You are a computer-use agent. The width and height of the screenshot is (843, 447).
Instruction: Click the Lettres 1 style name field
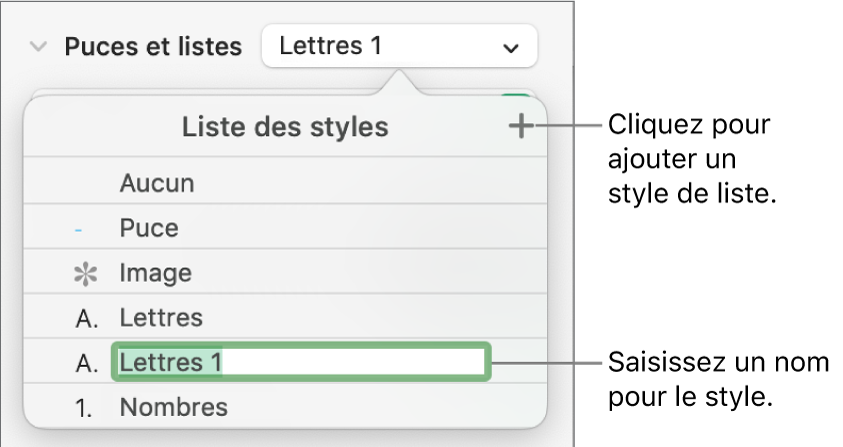click(x=300, y=363)
